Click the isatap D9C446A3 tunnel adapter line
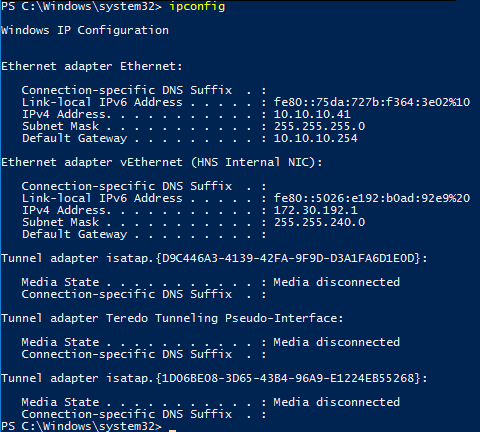This screenshot has width=480, height=432. (214, 258)
